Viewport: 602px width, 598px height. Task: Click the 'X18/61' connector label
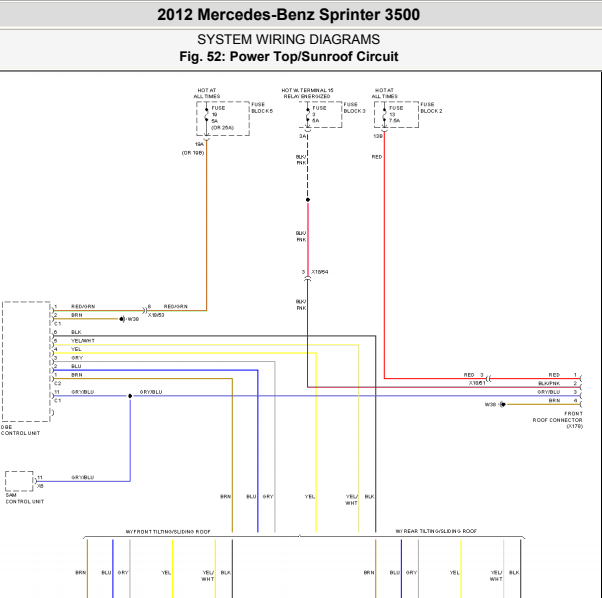477,383
